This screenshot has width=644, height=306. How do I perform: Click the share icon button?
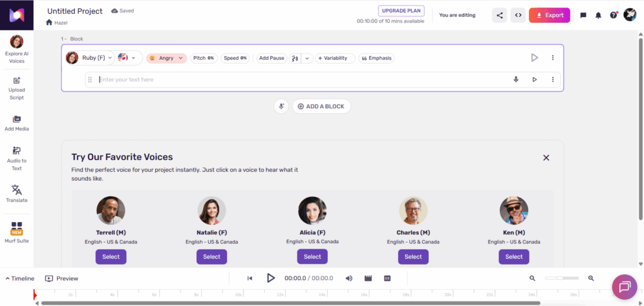(499, 15)
